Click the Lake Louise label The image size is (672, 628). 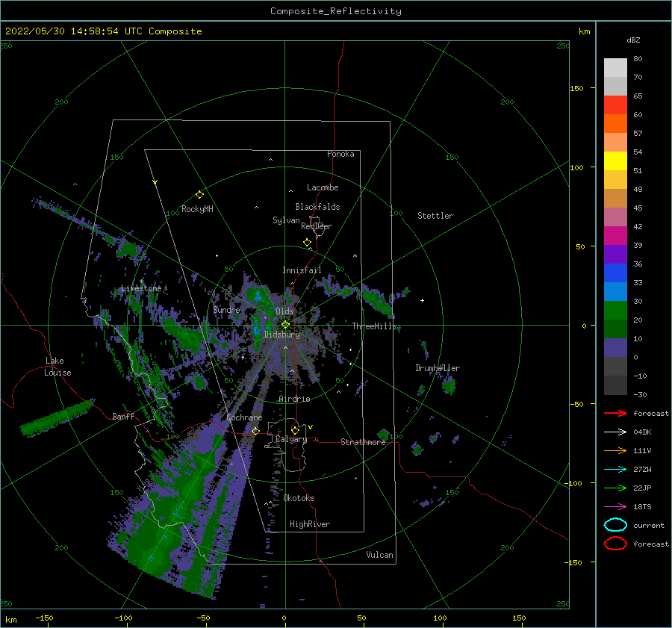57,367
